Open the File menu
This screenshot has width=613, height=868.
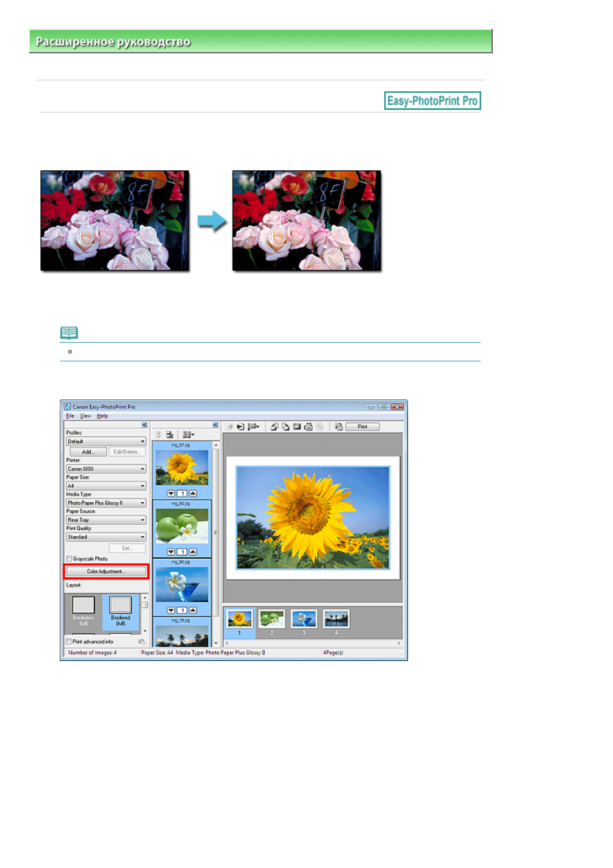(70, 416)
